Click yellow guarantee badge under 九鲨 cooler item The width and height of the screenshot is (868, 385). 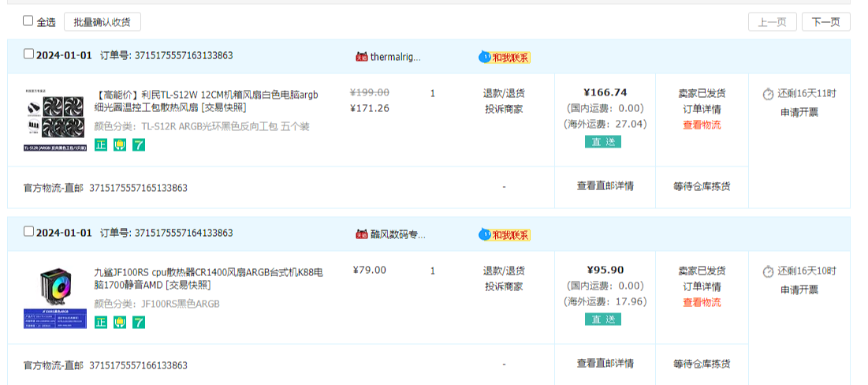pyautogui.click(x=120, y=323)
